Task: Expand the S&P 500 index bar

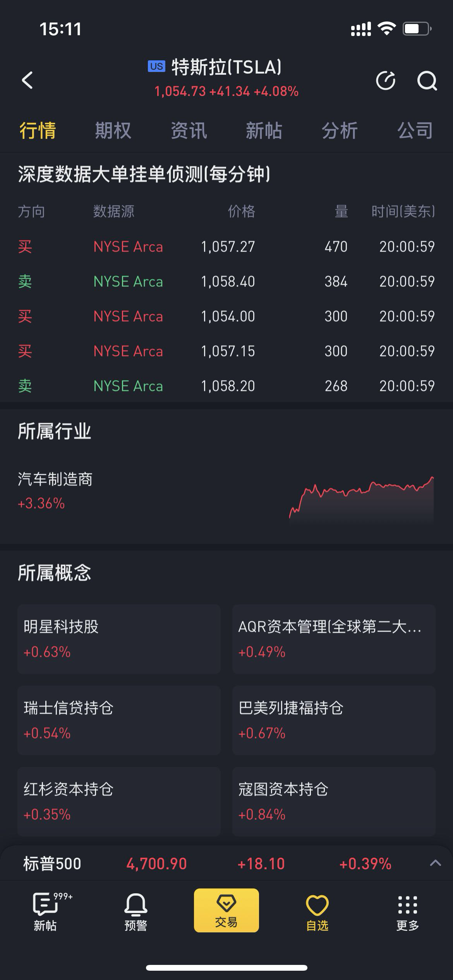Action: (x=435, y=863)
